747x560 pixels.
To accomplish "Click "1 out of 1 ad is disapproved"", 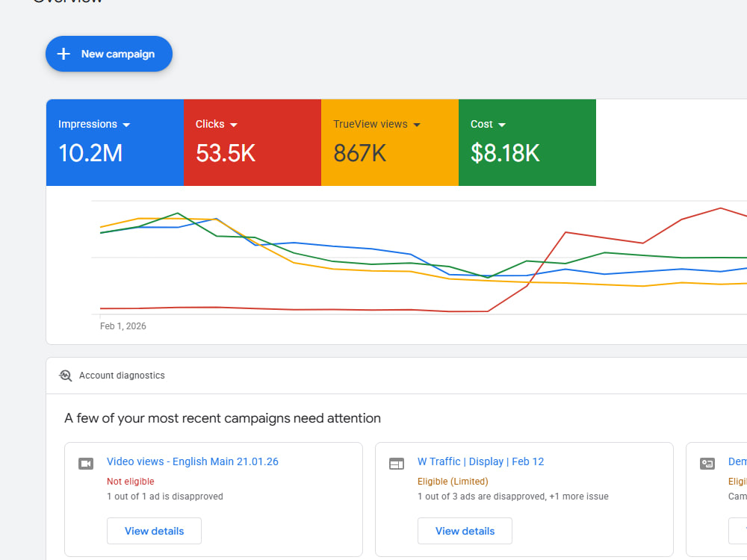I will (x=165, y=497).
